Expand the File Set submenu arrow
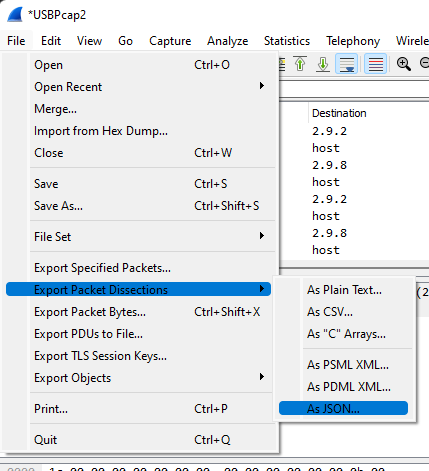Screen dimensions: 429x471 click(262, 236)
